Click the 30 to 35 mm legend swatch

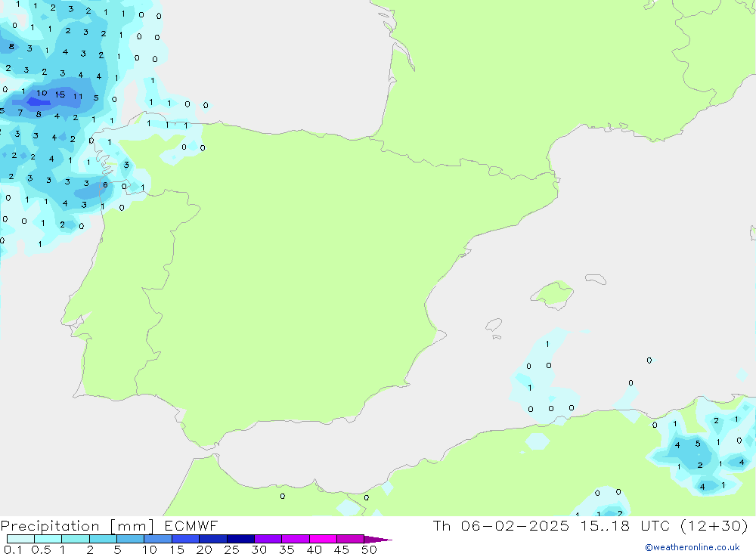pos(268,539)
